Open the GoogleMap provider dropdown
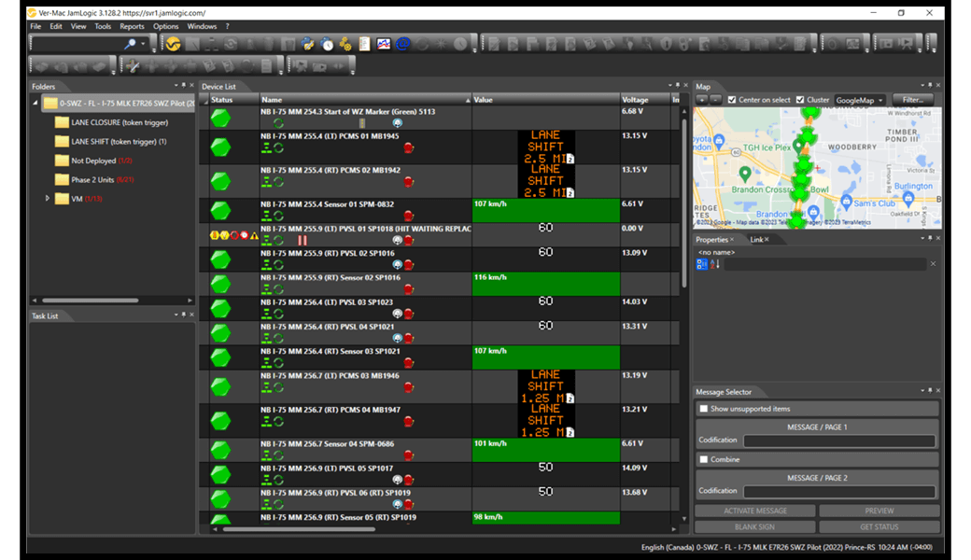 pos(860,100)
